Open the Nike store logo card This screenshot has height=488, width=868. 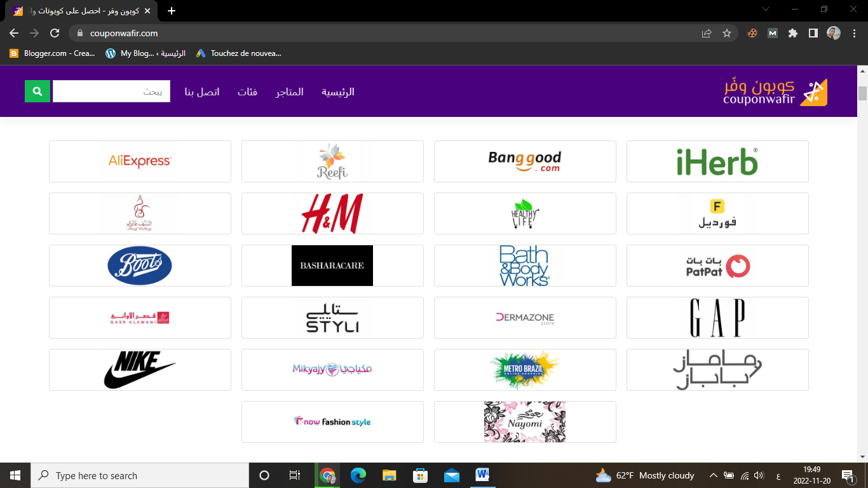[x=140, y=370]
